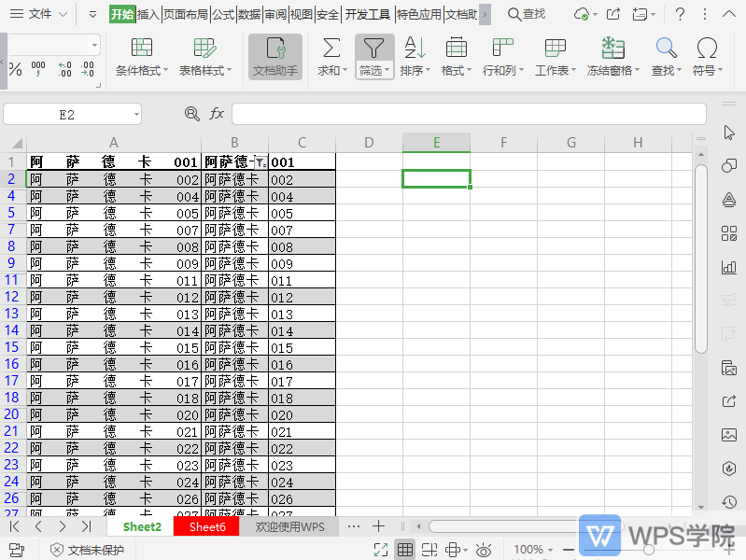
Task: Switch to the 插入 ribbon tab
Action: (x=148, y=14)
